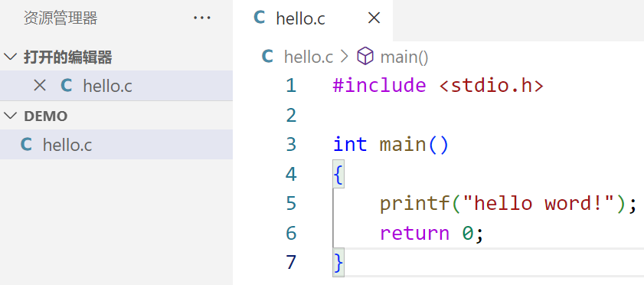Screen dimensions: 644x285
Task: Click the DEMO section label
Action: [46, 116]
